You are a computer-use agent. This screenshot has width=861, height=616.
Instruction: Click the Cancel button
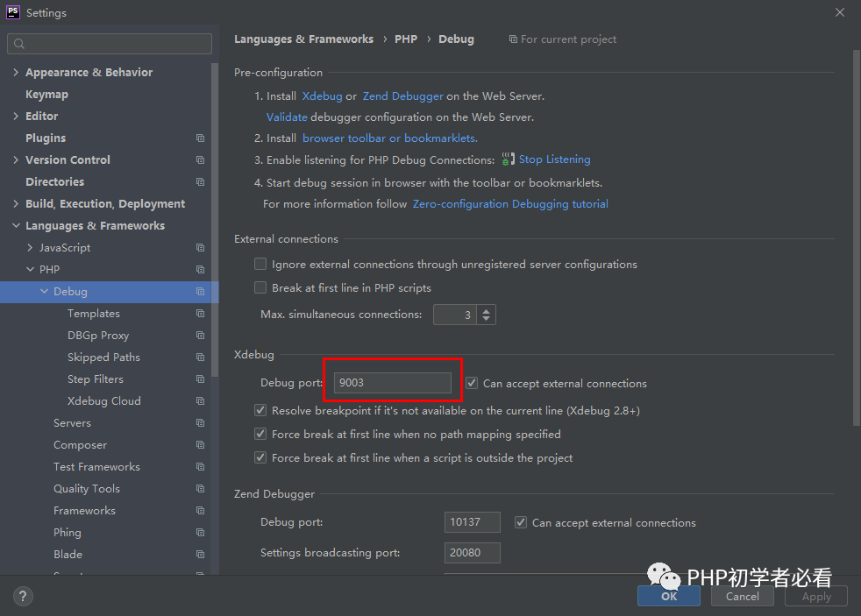(743, 596)
